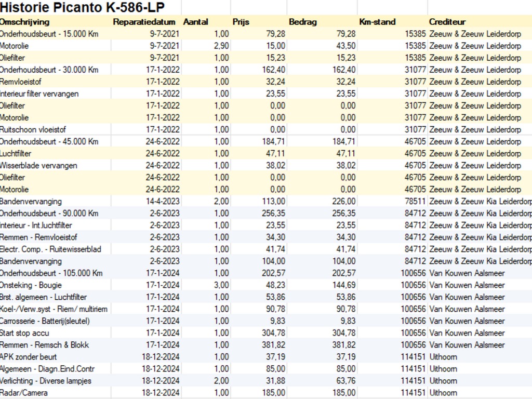Select the Wisserblade vervangen cell
Image resolution: width=532 pixels, height=399 pixels.
point(38,166)
